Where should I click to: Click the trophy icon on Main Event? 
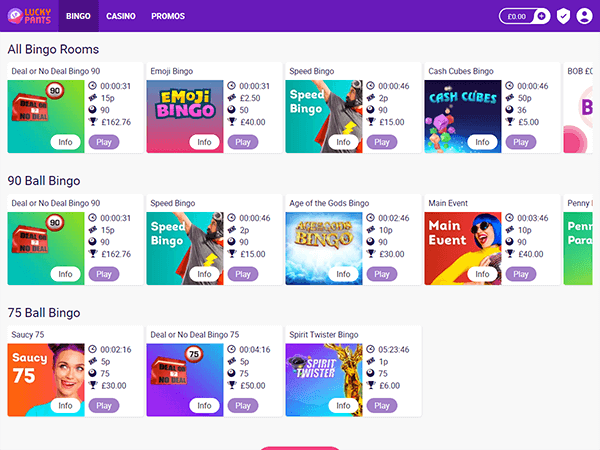[509, 254]
